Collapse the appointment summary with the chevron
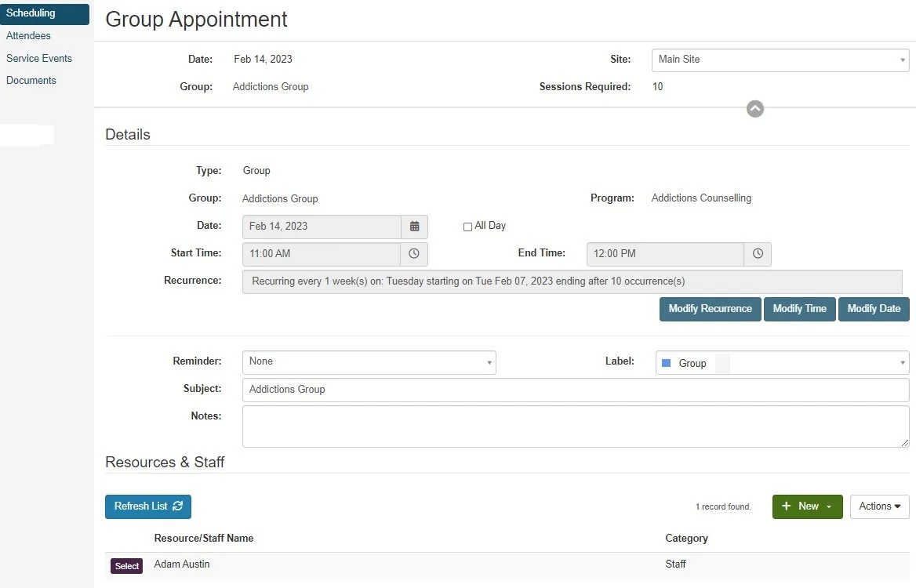916x588 pixels. (x=754, y=108)
